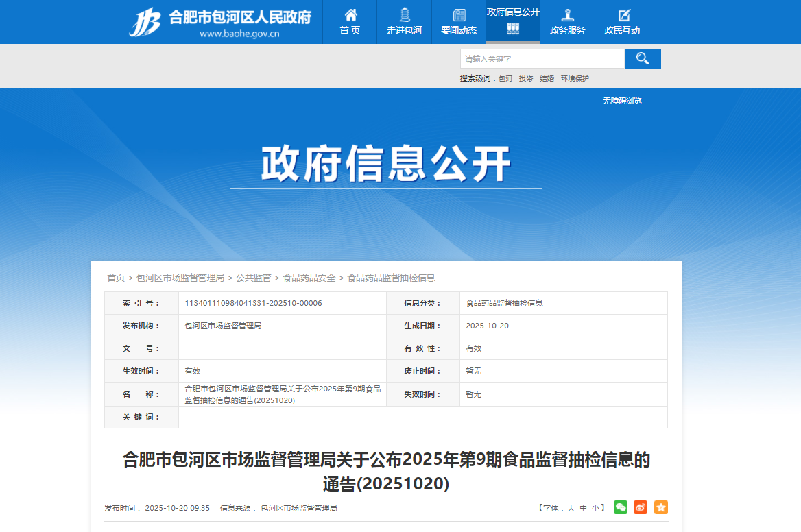Click the 环境保护 hot search word

tap(575, 79)
